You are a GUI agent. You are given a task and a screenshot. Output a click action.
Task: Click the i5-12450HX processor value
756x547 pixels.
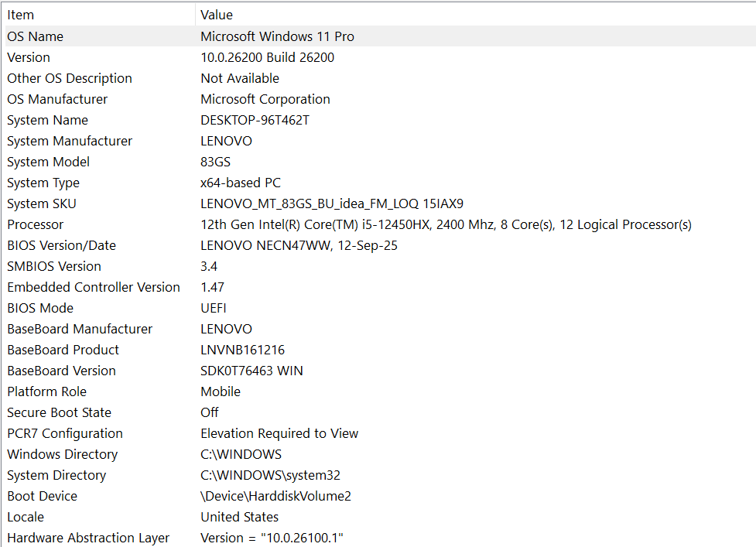(446, 224)
